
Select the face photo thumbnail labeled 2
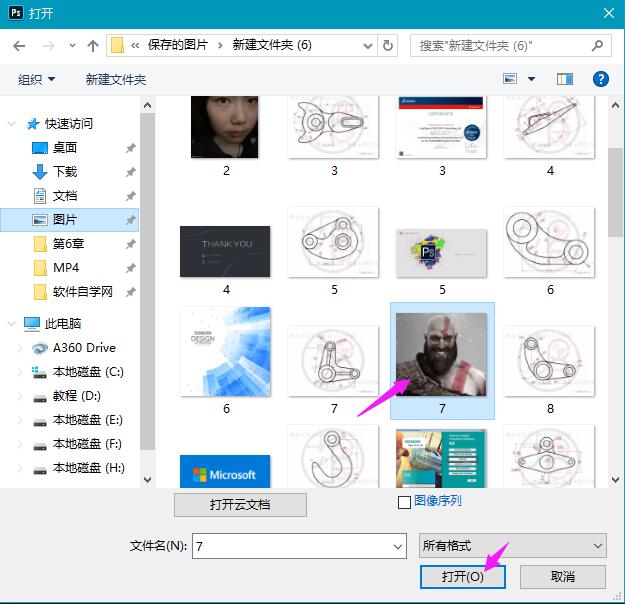pyautogui.click(x=224, y=127)
